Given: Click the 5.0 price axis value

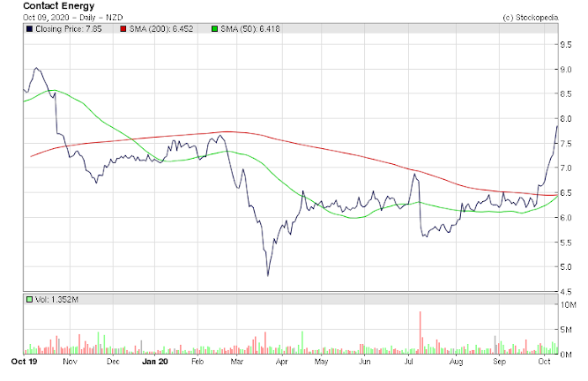Looking at the screenshot, I should pyautogui.click(x=566, y=267).
